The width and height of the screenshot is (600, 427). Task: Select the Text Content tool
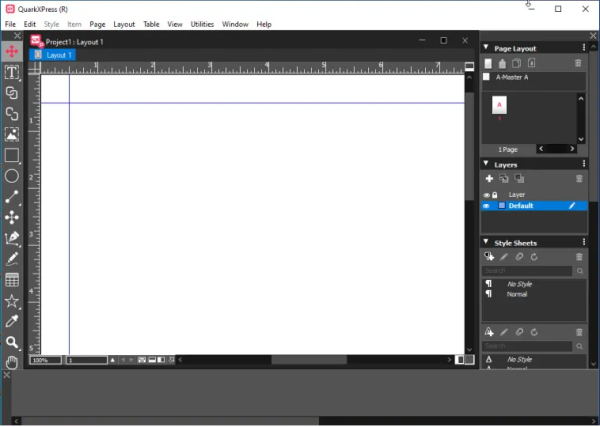click(12, 72)
